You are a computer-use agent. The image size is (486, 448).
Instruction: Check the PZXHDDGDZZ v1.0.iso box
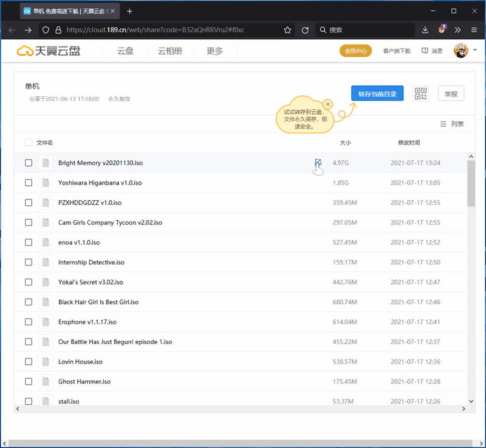click(28, 203)
